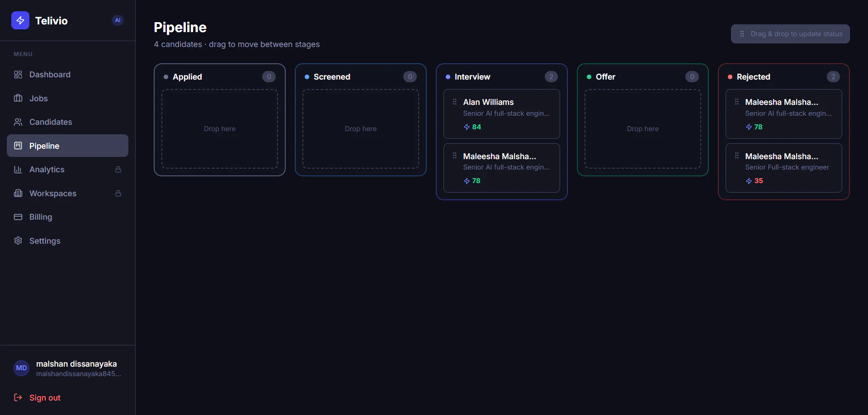Click the Analytics bar chart icon

pyautogui.click(x=18, y=170)
